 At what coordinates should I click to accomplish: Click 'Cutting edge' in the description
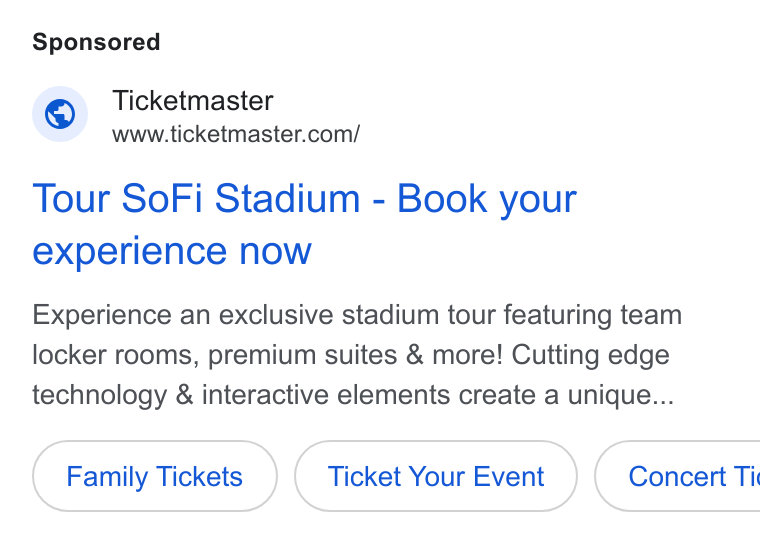(x=590, y=355)
